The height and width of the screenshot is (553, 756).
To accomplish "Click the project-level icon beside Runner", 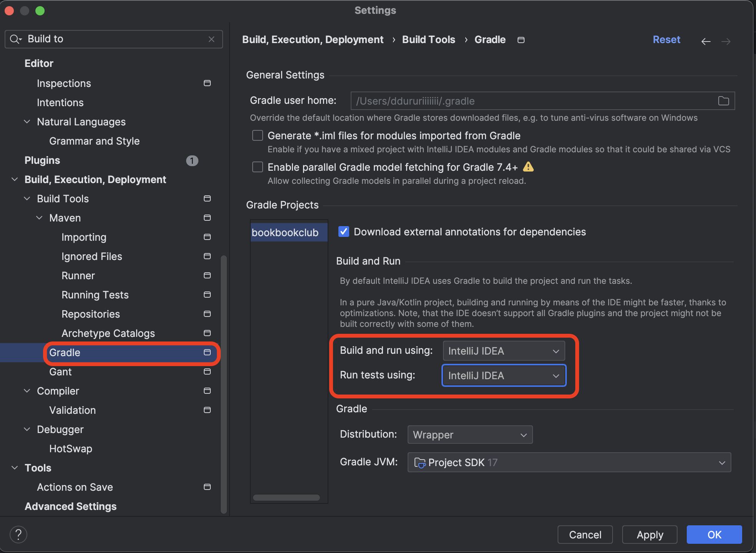I will (207, 275).
